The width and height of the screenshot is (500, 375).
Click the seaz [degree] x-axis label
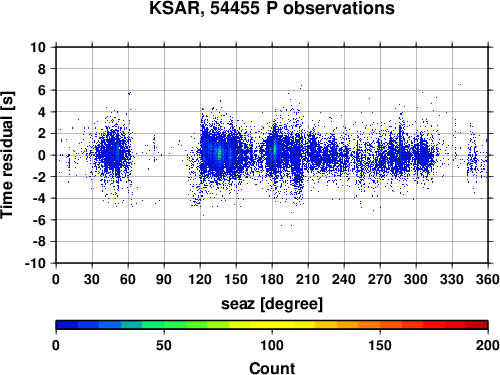click(x=272, y=304)
